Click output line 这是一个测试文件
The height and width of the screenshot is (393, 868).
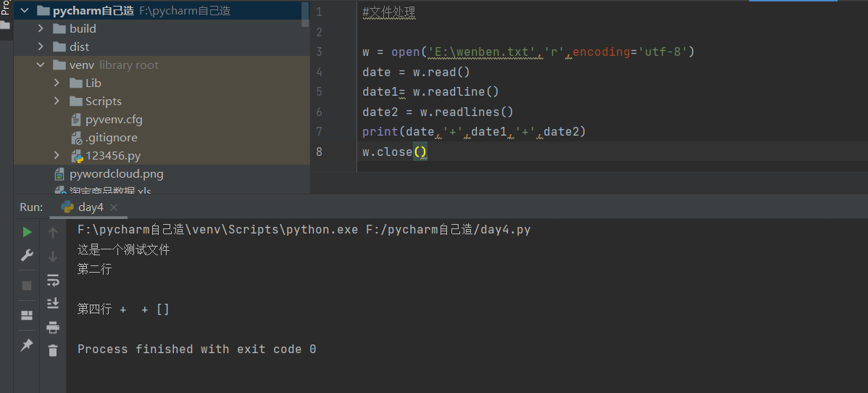coord(123,250)
